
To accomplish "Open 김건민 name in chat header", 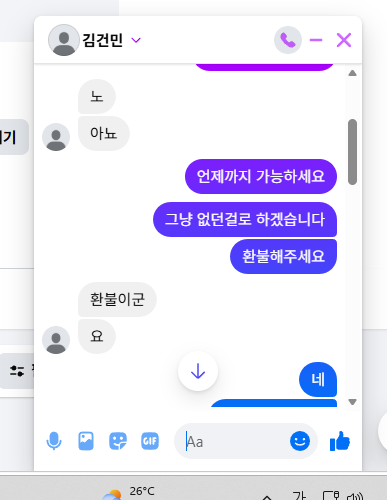I will tap(103, 40).
